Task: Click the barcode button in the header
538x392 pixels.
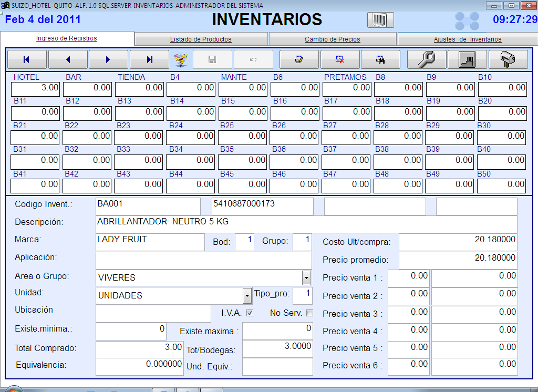Action: (x=380, y=20)
